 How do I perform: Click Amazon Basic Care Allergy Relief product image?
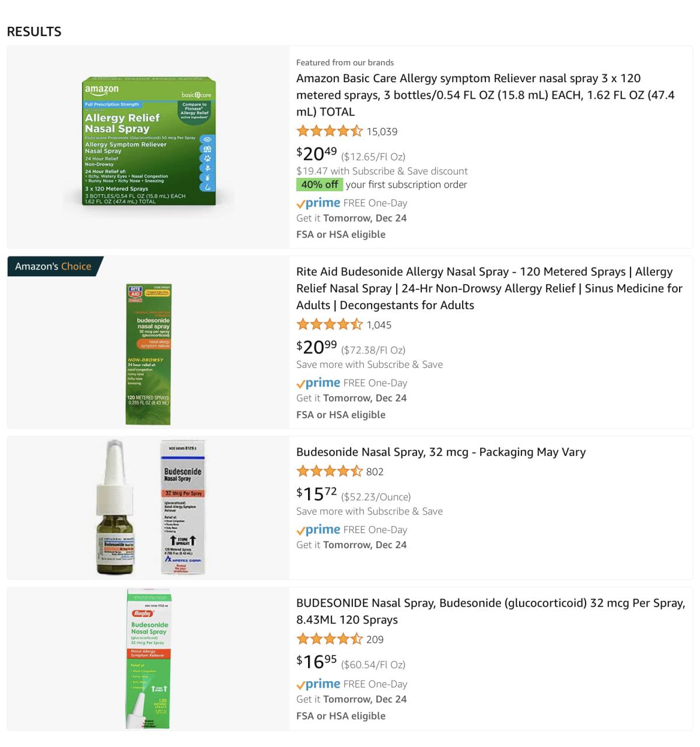(148, 141)
